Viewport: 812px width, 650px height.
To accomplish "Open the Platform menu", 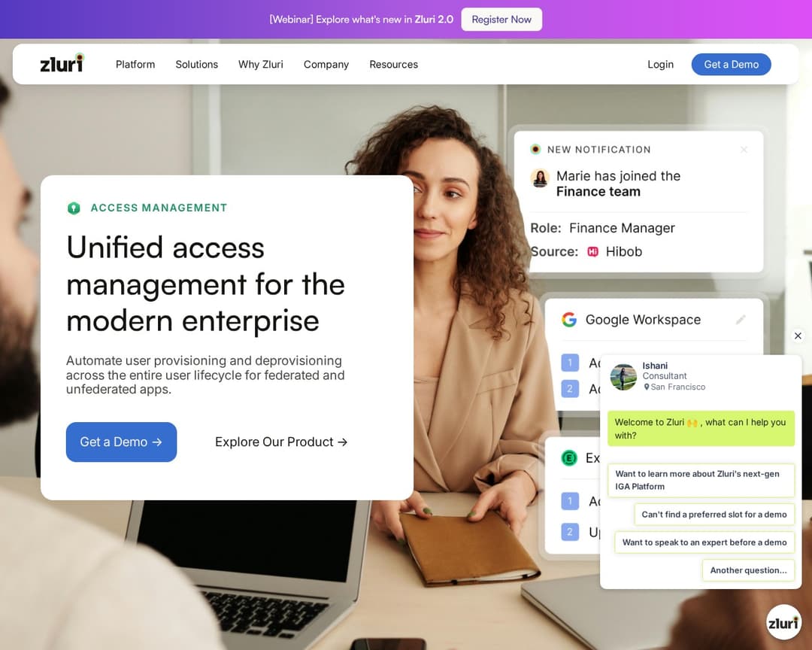I will (135, 64).
